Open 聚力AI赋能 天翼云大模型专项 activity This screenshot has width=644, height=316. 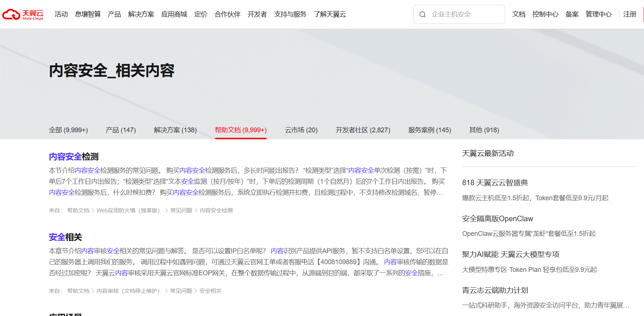(x=511, y=254)
